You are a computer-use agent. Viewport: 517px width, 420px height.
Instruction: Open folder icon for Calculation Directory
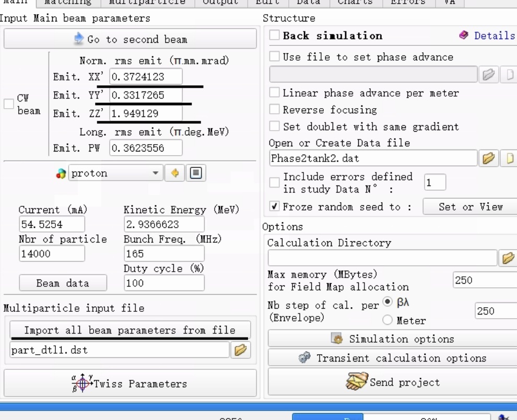point(506,258)
